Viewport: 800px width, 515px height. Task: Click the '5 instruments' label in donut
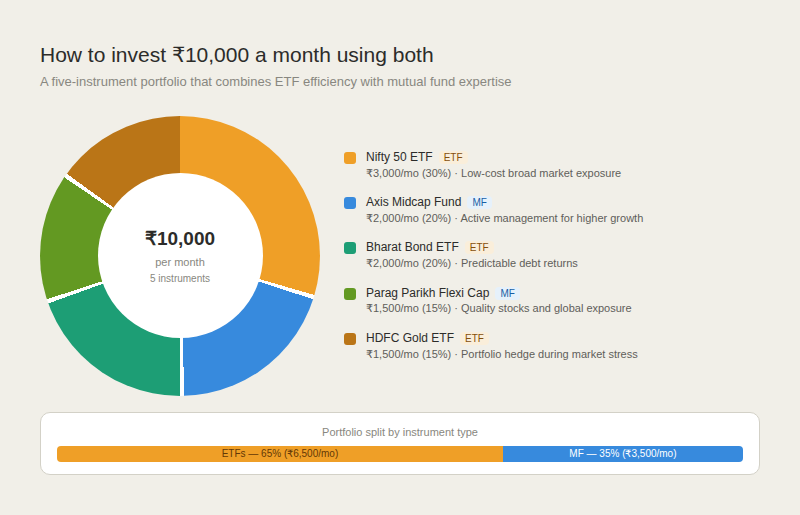point(180,278)
